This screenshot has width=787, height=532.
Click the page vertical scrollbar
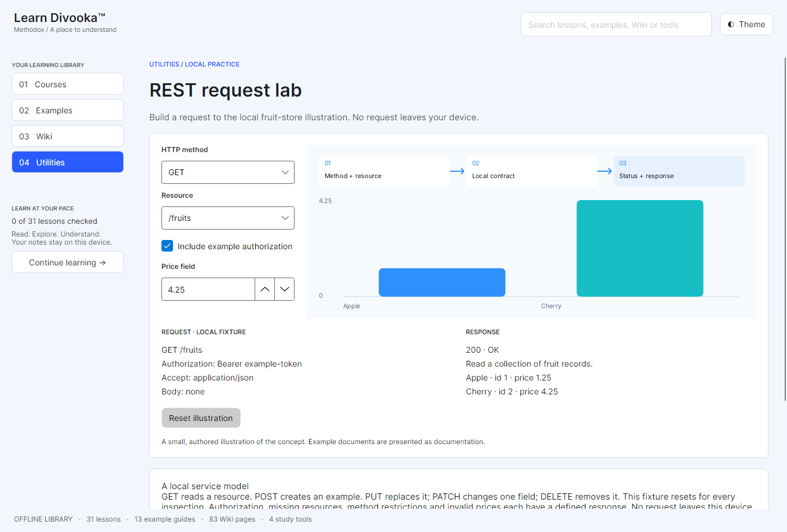[x=785, y=228]
